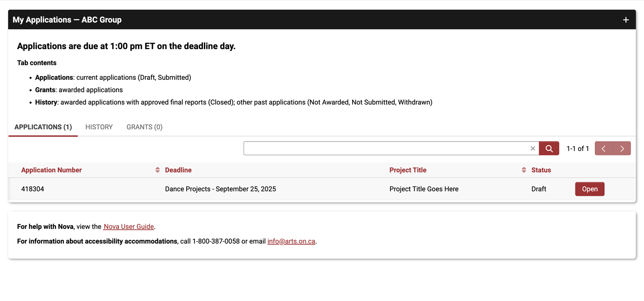Screen dimensions: 644x301
Task: Focus the applications search text field
Action: [386, 149]
